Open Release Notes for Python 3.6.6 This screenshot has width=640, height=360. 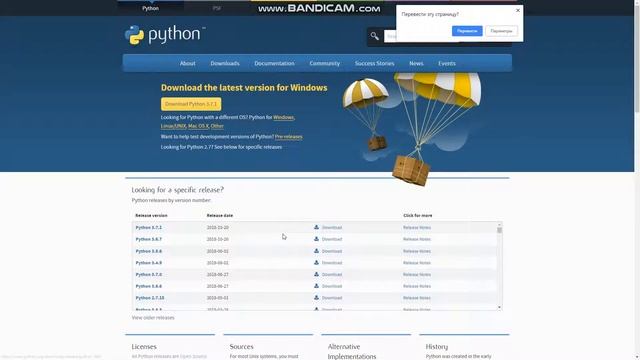point(417,286)
